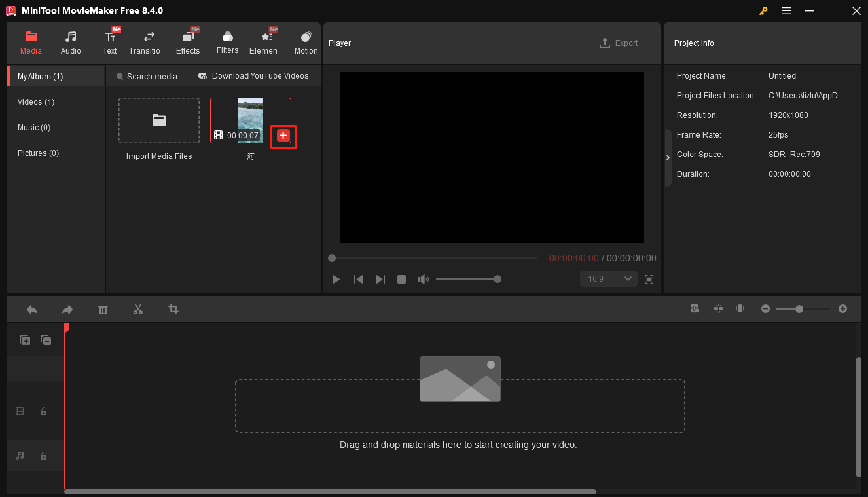Click the Delete icon above the timeline
The height and width of the screenshot is (497, 868).
[x=103, y=308]
